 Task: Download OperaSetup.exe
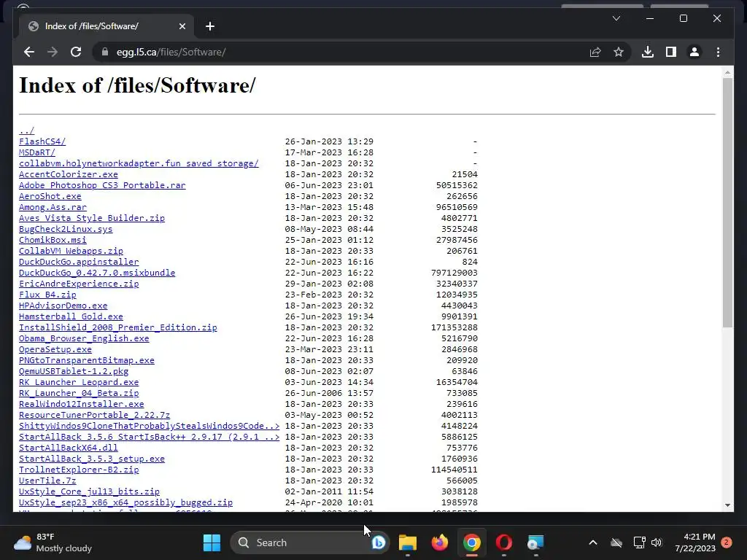pyautogui.click(x=55, y=349)
